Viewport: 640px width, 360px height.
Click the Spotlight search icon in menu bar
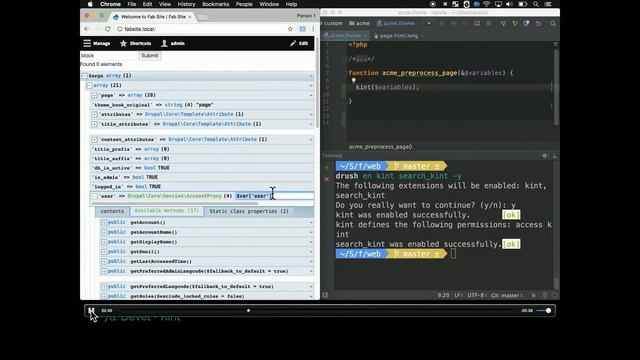click(536, 4)
